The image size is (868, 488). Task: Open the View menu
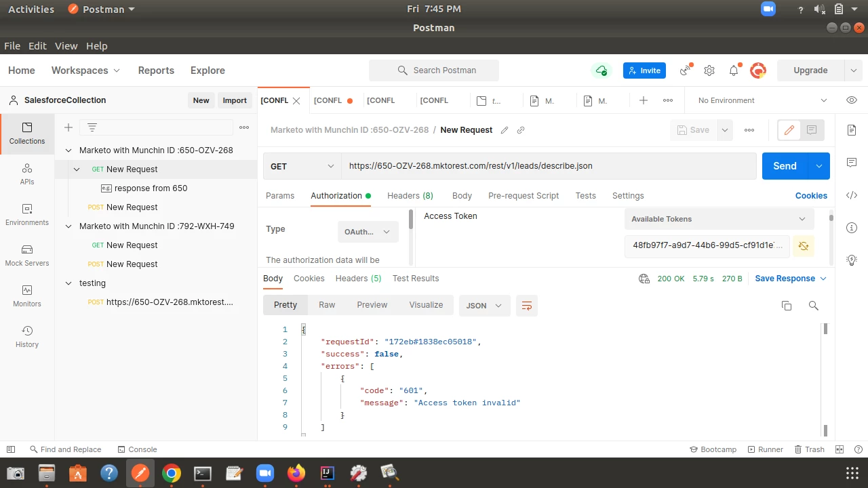(66, 46)
